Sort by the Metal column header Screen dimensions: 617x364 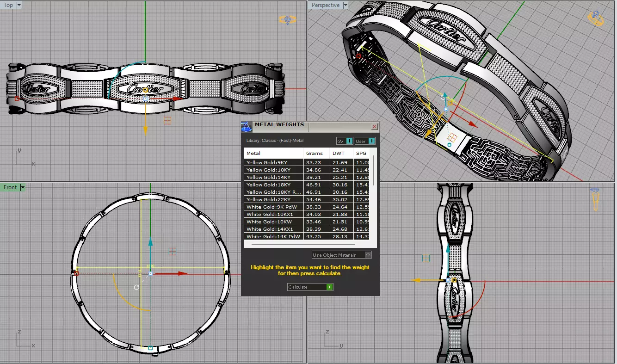pos(273,153)
